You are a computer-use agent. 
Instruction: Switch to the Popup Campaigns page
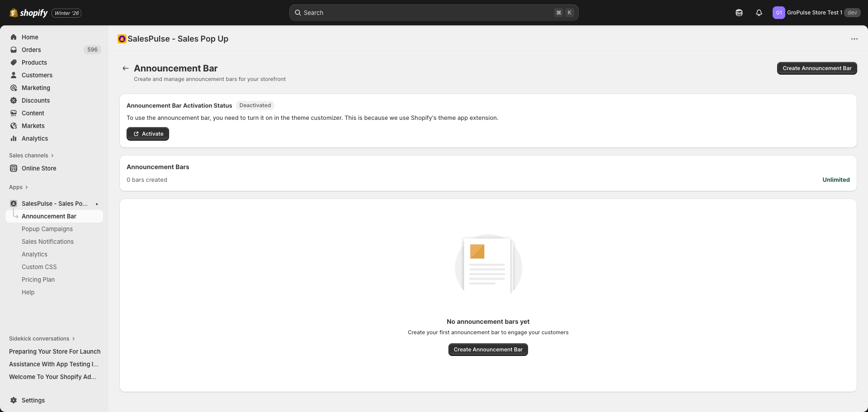[47, 229]
